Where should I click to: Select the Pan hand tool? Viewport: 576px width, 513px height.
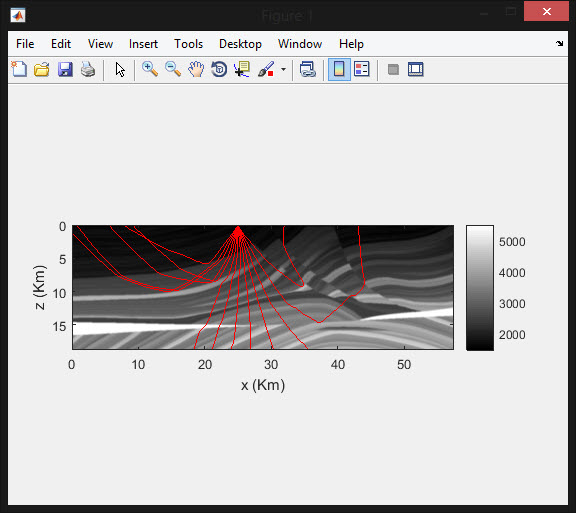point(196,69)
